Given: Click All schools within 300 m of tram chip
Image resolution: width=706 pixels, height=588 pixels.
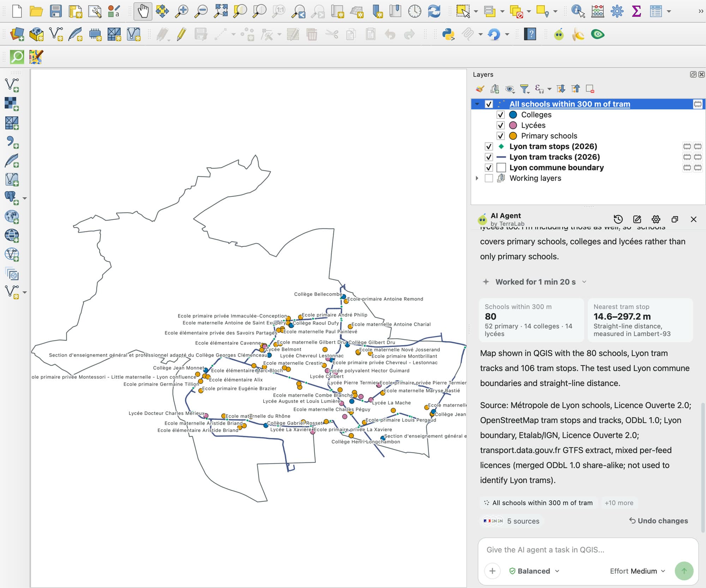Looking at the screenshot, I should [538, 503].
